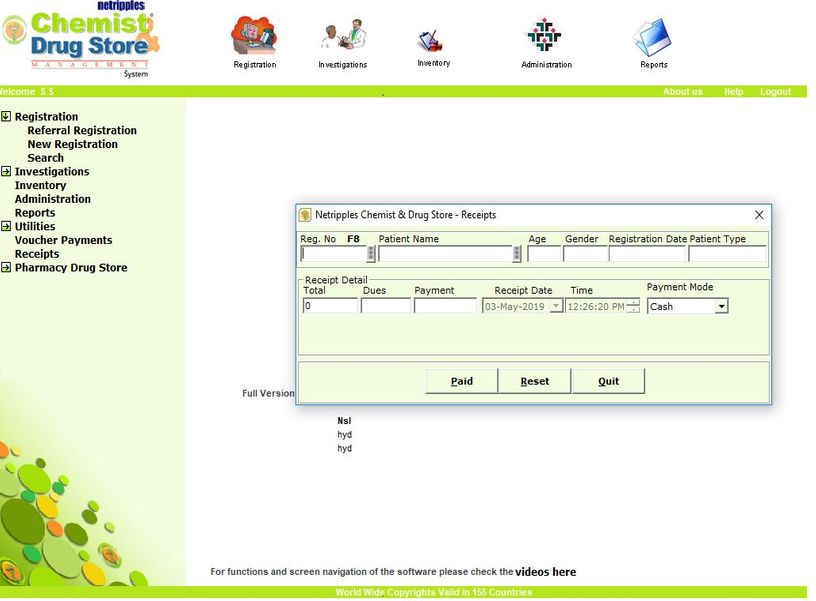Click the Quit button
Screen dimensions: 816x601
pos(608,381)
